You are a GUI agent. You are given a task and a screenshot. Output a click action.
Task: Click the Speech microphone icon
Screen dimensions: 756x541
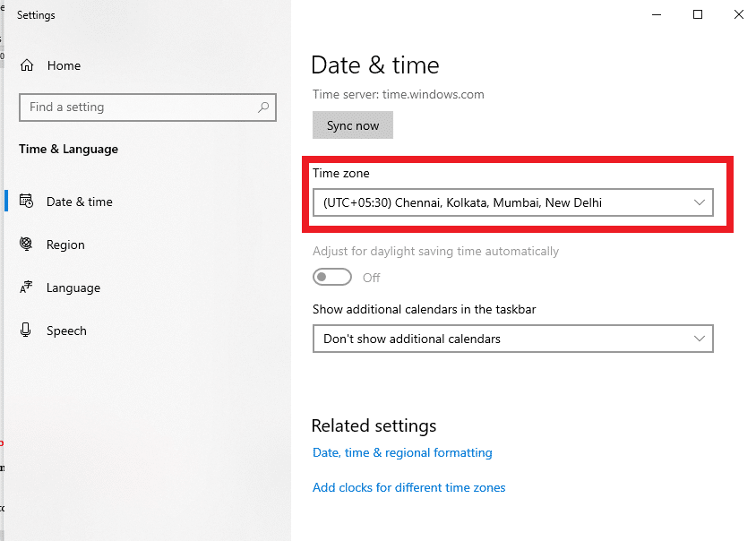click(27, 331)
